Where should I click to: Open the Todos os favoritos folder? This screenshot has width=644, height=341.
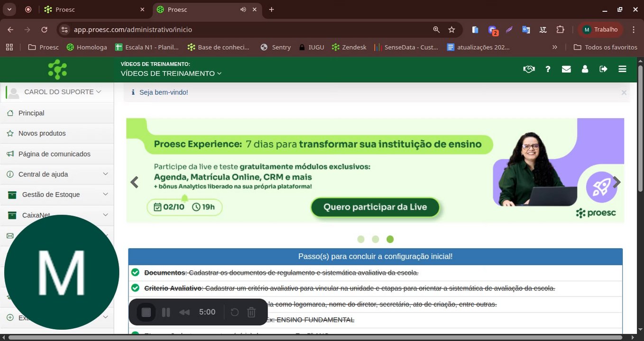[x=606, y=47]
